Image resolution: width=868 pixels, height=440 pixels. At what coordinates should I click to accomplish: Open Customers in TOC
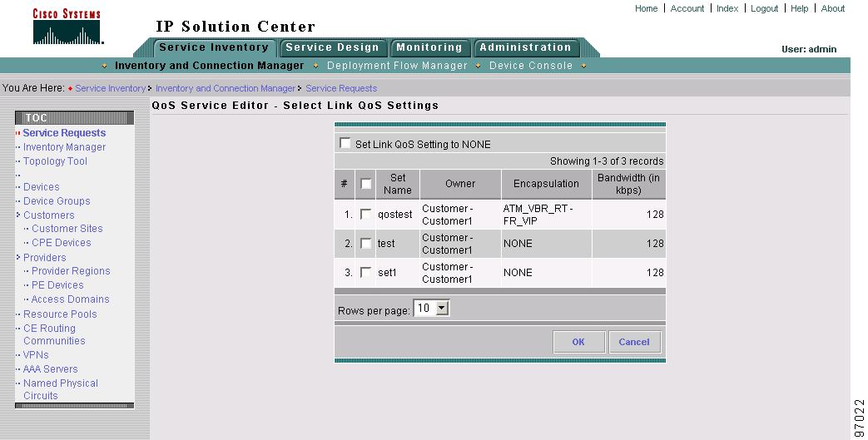[x=49, y=215]
